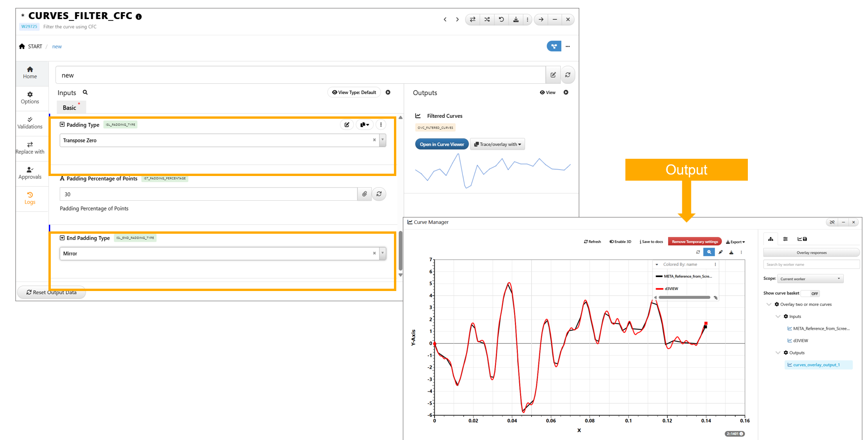Image resolution: width=868 pixels, height=440 pixels.
Task: Expand the Trace/overlay with dropdown
Action: coord(497,144)
